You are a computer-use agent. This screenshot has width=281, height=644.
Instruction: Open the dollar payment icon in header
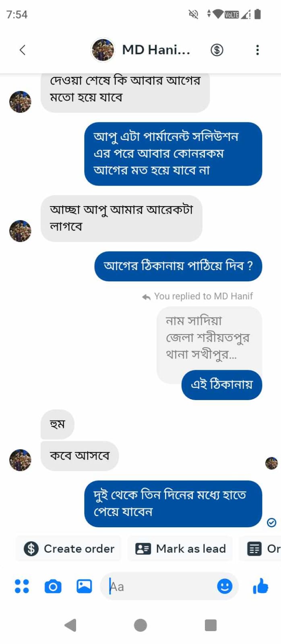217,50
